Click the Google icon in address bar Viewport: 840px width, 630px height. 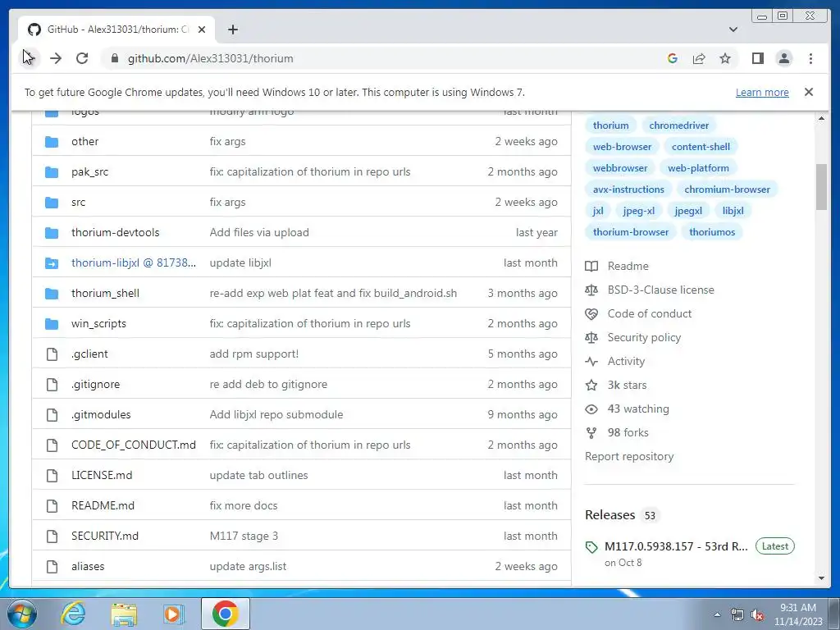[673, 58]
